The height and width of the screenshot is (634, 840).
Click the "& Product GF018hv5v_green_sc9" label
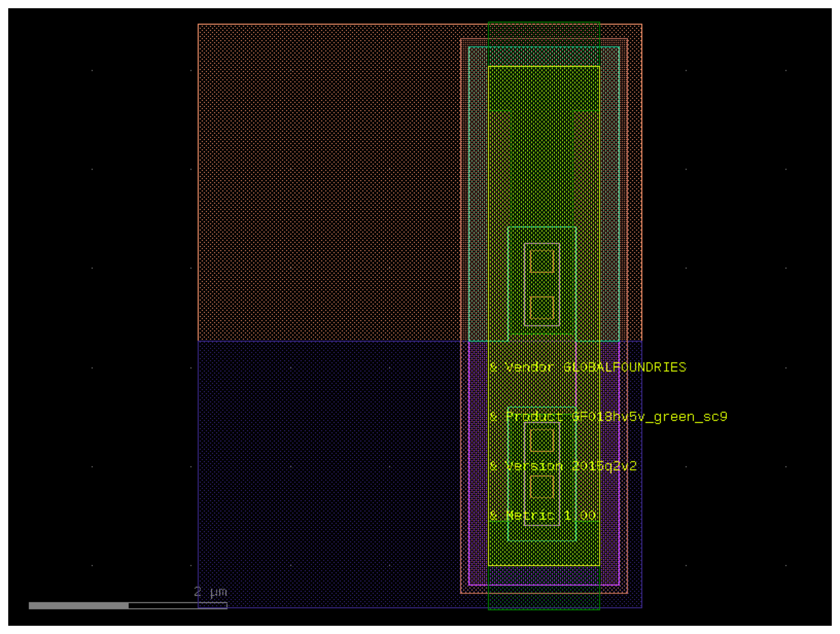click(608, 417)
